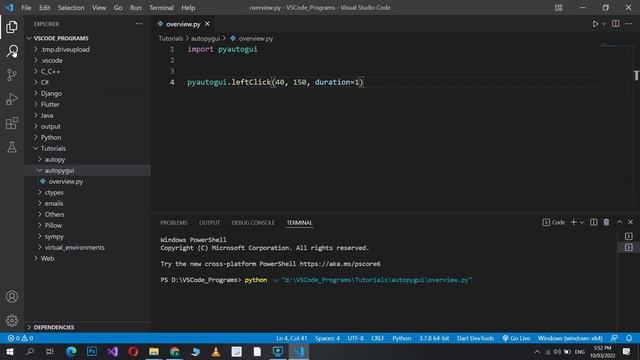Kill the terminal with trash icon
Viewport: 640px width, 360px height.
tap(606, 222)
